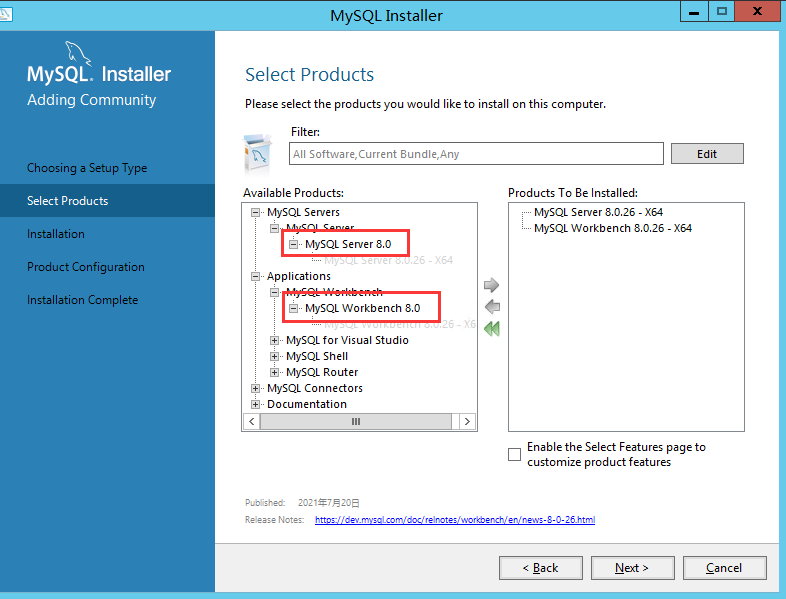This screenshot has width=786, height=599.
Task: Collapse the MySQL Server 8.0 node
Action: point(293,245)
